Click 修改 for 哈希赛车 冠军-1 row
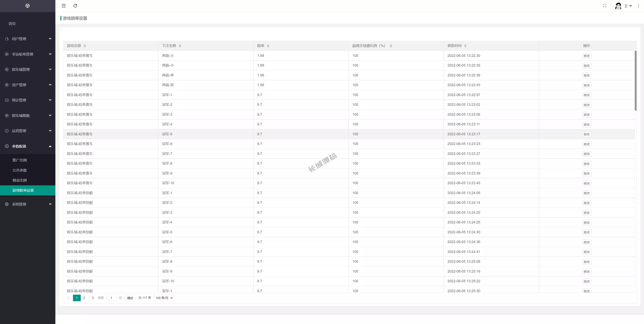The image size is (644, 324). point(586,95)
